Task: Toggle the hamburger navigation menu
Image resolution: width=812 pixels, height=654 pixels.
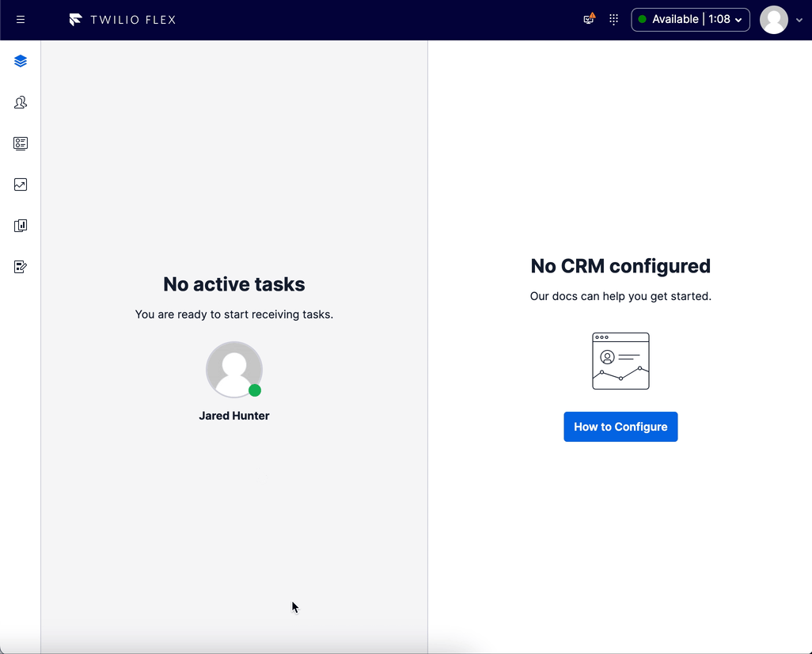Action: (20, 19)
